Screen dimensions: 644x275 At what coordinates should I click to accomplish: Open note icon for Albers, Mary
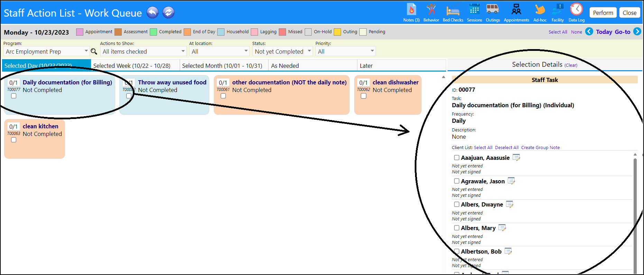tap(502, 228)
